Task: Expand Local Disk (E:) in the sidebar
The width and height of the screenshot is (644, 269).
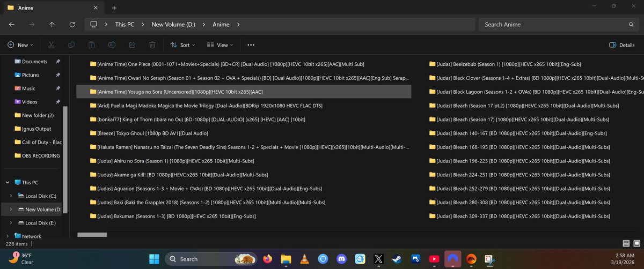Action: tap(11, 223)
